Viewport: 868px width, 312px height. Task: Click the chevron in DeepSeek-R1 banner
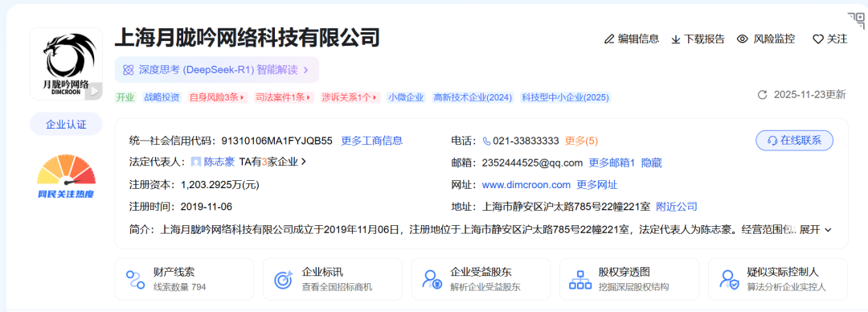click(x=305, y=70)
